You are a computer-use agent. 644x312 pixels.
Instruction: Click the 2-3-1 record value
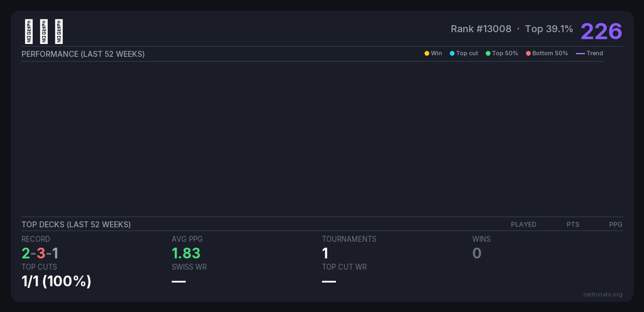(x=40, y=254)
